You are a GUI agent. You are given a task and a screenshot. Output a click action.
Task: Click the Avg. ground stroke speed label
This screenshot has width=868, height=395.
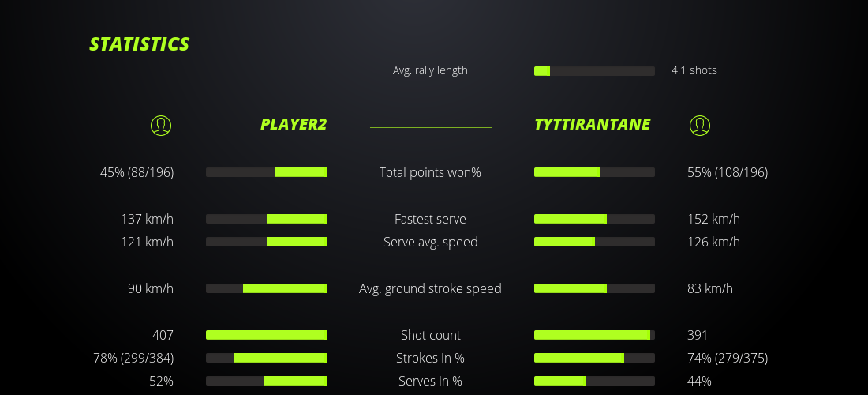coord(430,288)
